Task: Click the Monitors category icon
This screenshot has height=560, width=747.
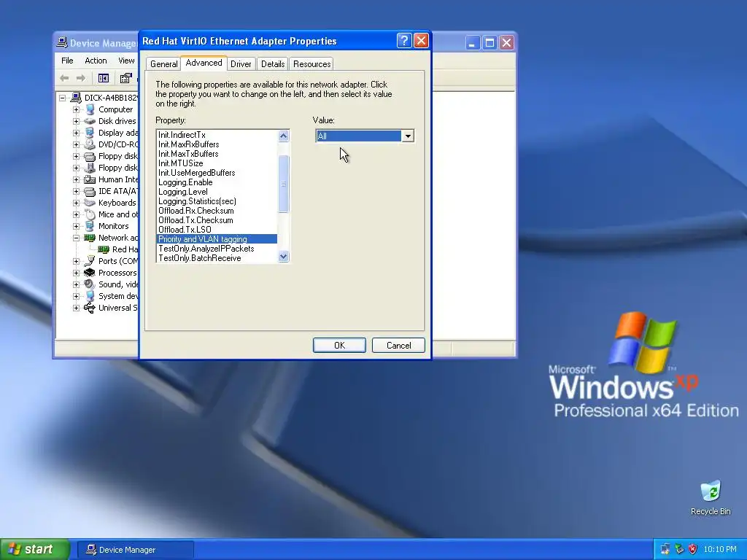Action: pyautogui.click(x=90, y=226)
